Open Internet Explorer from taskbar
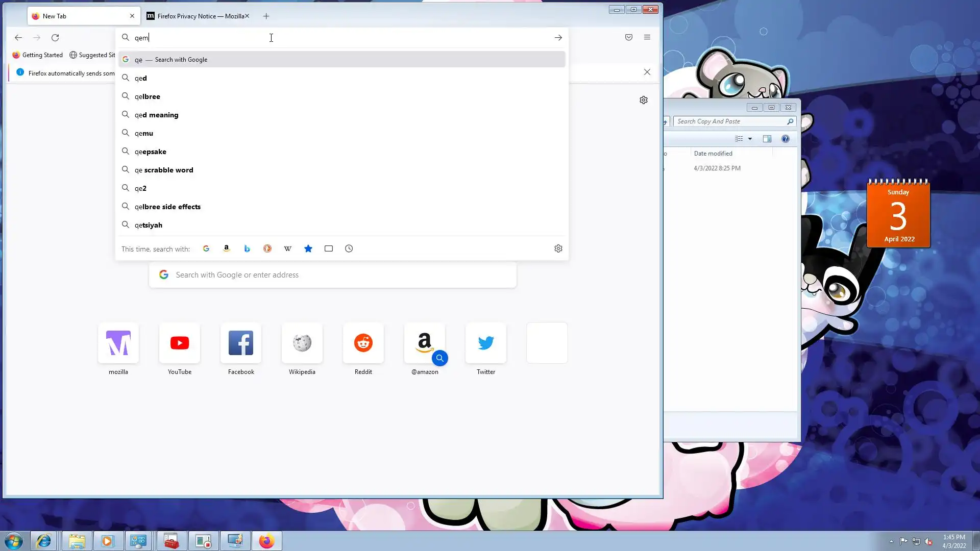 [x=44, y=541]
